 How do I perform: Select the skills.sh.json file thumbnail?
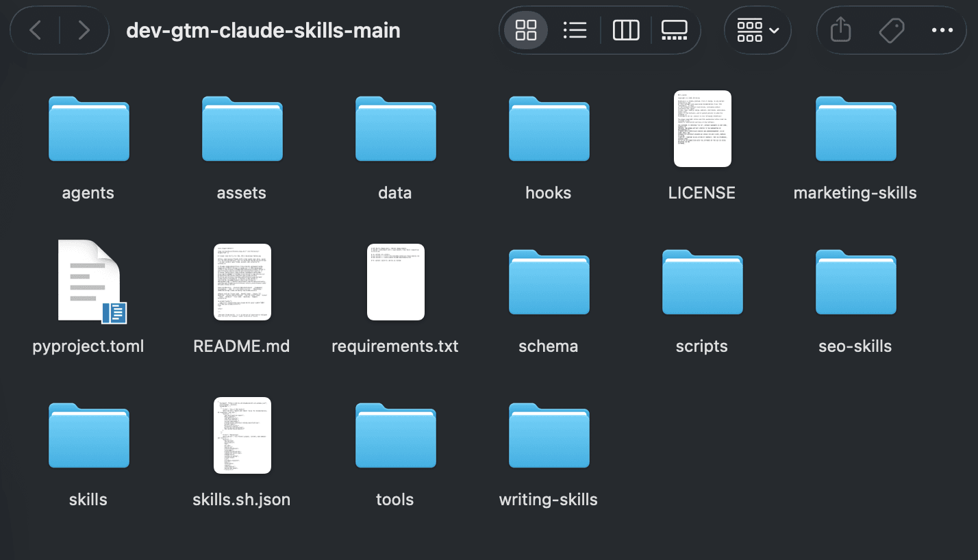pos(242,435)
